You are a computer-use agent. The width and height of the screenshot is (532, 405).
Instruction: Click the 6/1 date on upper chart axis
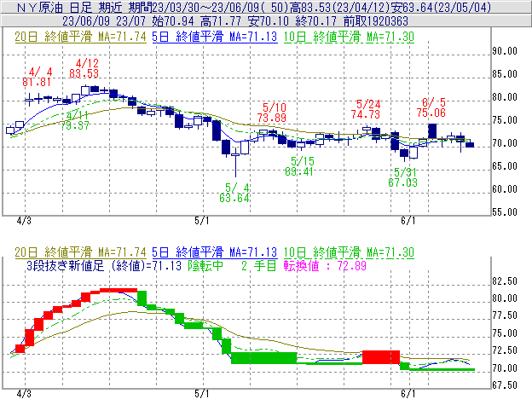click(x=408, y=221)
